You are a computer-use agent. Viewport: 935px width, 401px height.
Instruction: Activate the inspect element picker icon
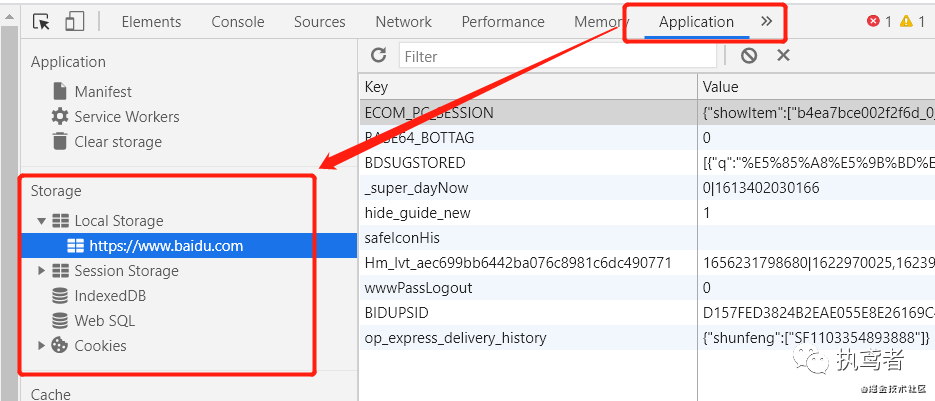42,22
